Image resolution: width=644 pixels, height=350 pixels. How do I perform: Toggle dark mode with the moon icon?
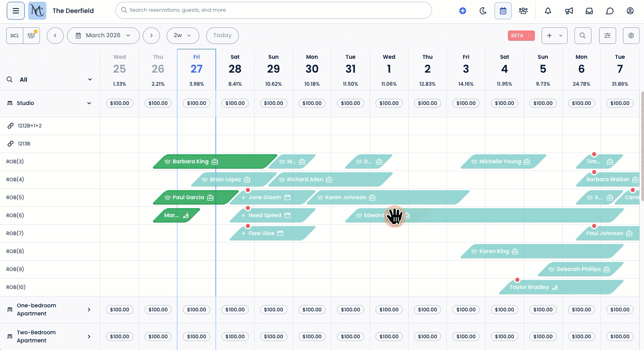483,11
